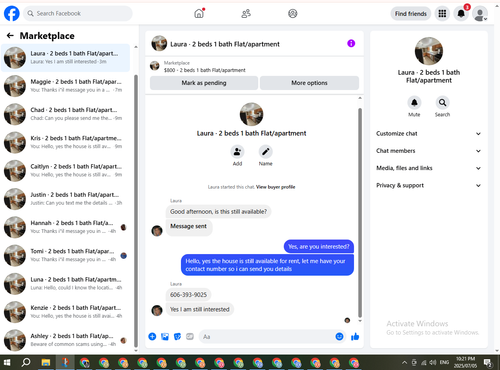The width and height of the screenshot is (500, 370).
Task: Click the phone number message 606-393-9025
Action: [x=188, y=295]
